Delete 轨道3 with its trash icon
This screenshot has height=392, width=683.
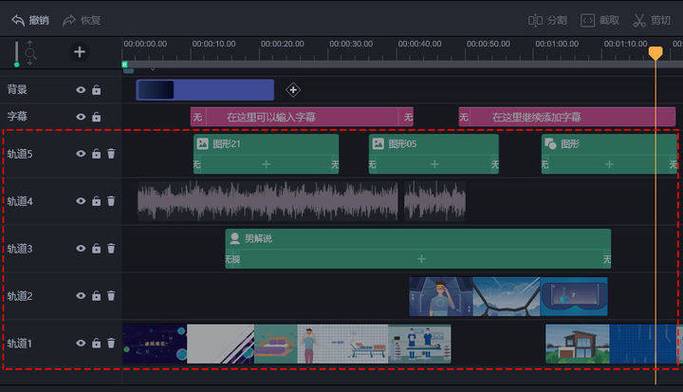111,248
